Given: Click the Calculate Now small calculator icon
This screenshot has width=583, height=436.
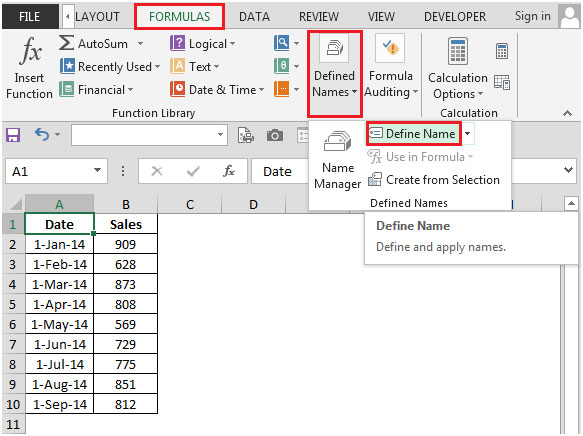Looking at the screenshot, I should [x=502, y=51].
